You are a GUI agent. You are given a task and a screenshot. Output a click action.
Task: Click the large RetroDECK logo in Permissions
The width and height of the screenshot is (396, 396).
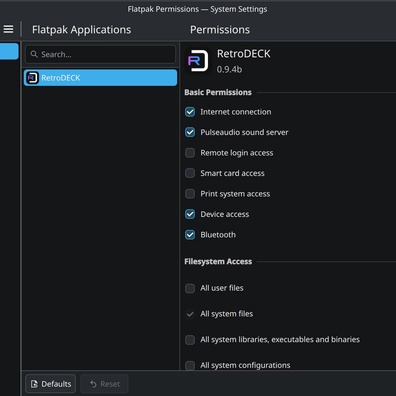[198, 61]
